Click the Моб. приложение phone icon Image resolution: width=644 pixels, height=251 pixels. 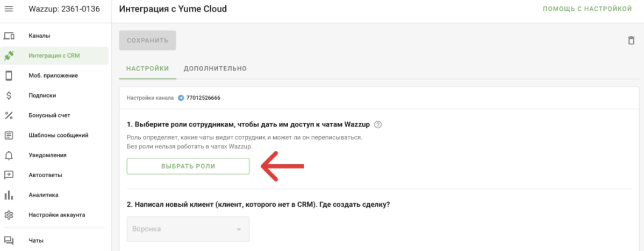[9, 76]
